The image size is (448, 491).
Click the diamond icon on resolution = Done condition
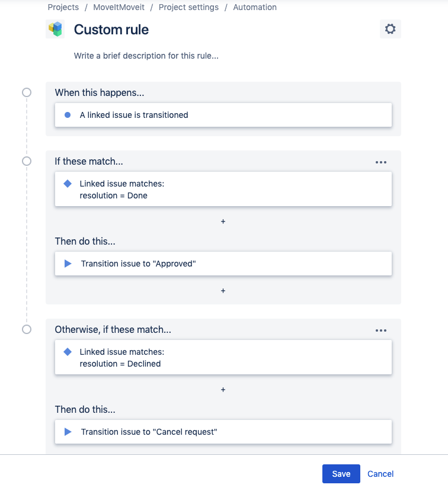point(67,184)
